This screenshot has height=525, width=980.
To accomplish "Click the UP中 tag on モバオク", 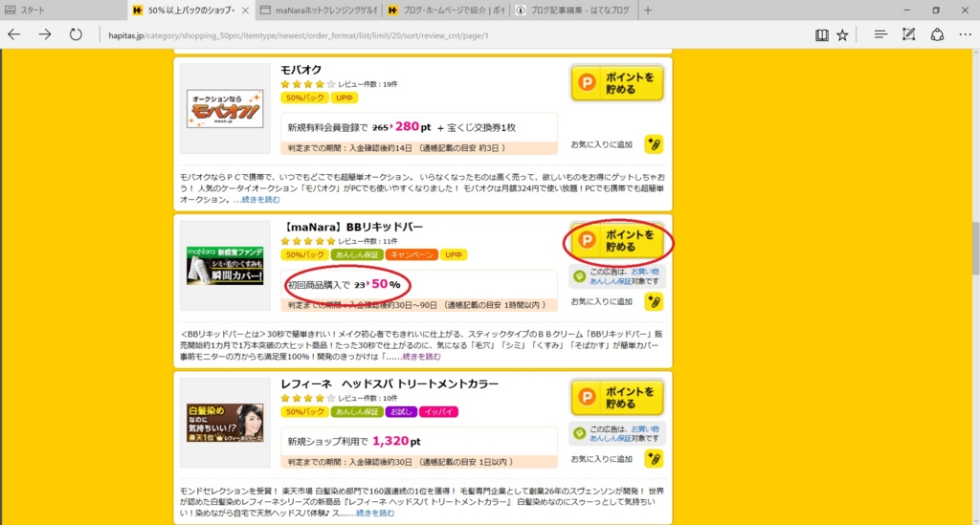I will tap(344, 98).
